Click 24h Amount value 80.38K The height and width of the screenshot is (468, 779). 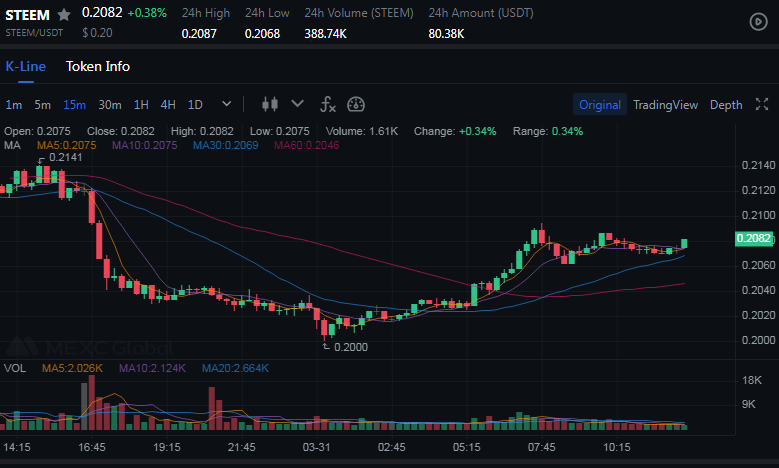coord(446,34)
